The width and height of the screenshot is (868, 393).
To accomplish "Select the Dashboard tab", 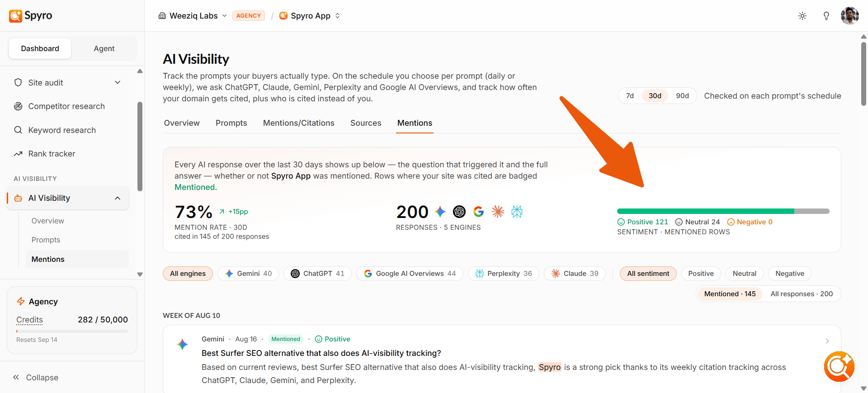I will 40,48.
